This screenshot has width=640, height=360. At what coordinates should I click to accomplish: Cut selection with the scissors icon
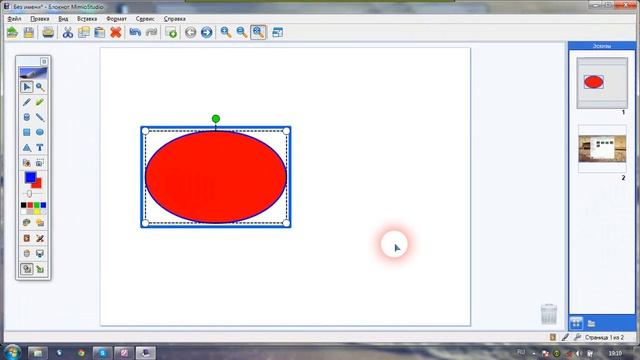[68, 32]
